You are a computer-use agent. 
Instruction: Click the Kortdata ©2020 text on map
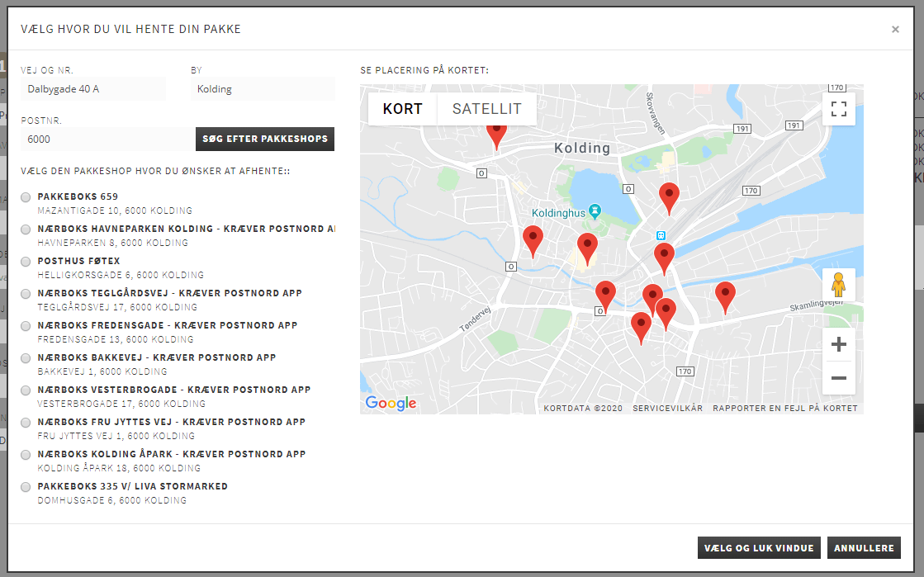coord(583,408)
